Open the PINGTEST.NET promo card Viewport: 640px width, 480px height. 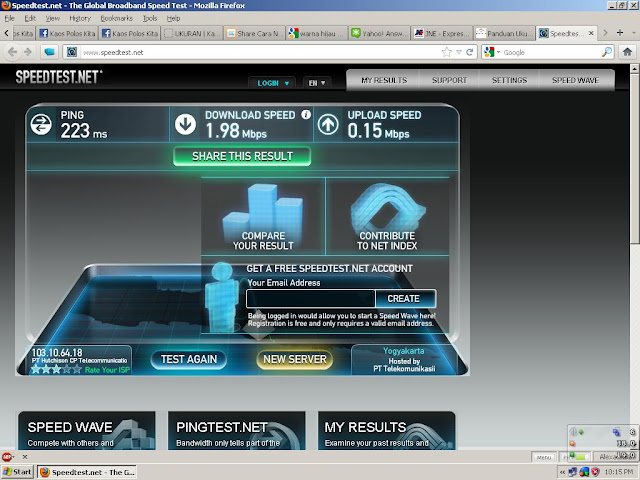click(237, 431)
